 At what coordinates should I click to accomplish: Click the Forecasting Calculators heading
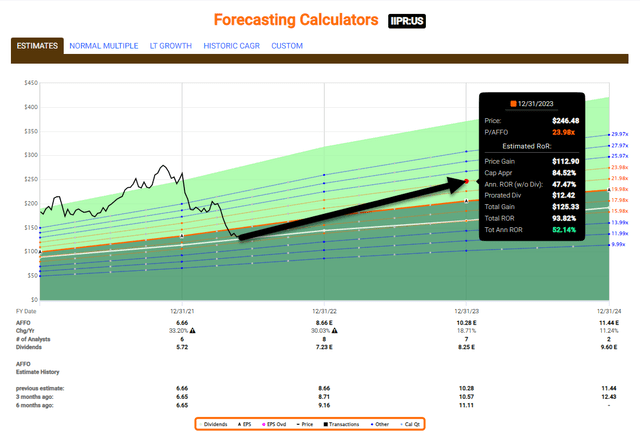pyautogui.click(x=296, y=20)
